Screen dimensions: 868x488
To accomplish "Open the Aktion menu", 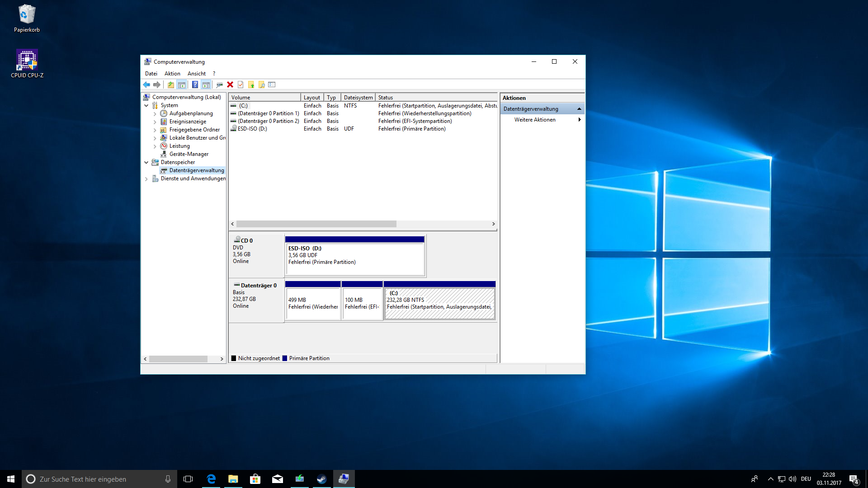I will (172, 74).
